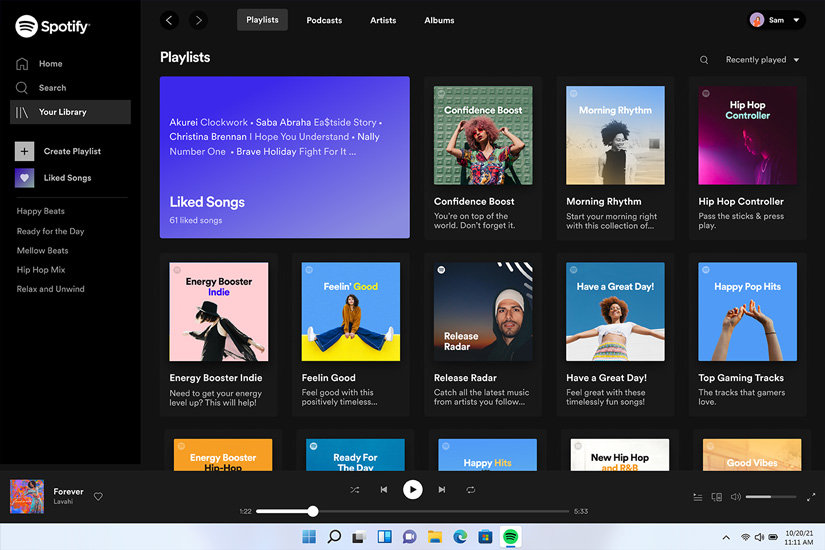Open the Release Radar playlist cover
This screenshot has height=550, width=825.
[x=483, y=312]
